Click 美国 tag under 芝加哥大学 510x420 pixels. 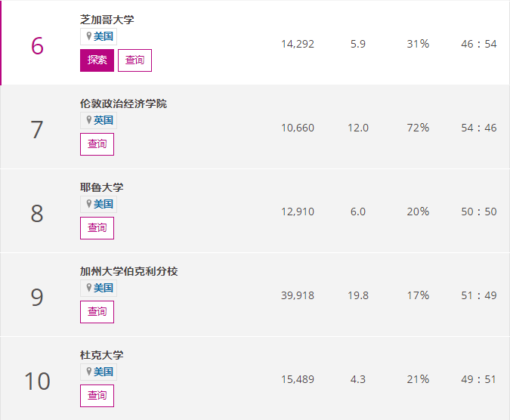104,36
